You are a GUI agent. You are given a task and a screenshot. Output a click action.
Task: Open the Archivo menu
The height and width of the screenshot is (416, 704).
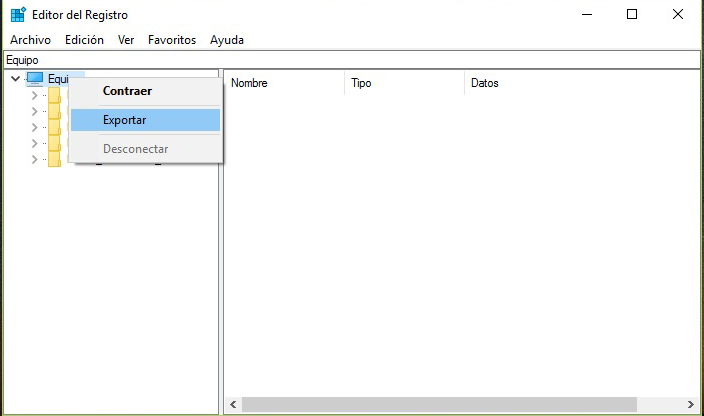point(30,40)
